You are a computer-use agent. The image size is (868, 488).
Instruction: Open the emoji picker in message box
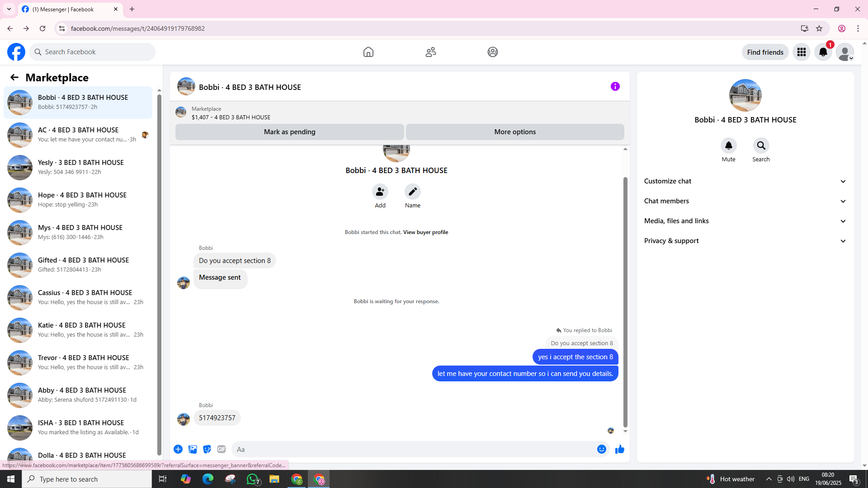[602, 449]
